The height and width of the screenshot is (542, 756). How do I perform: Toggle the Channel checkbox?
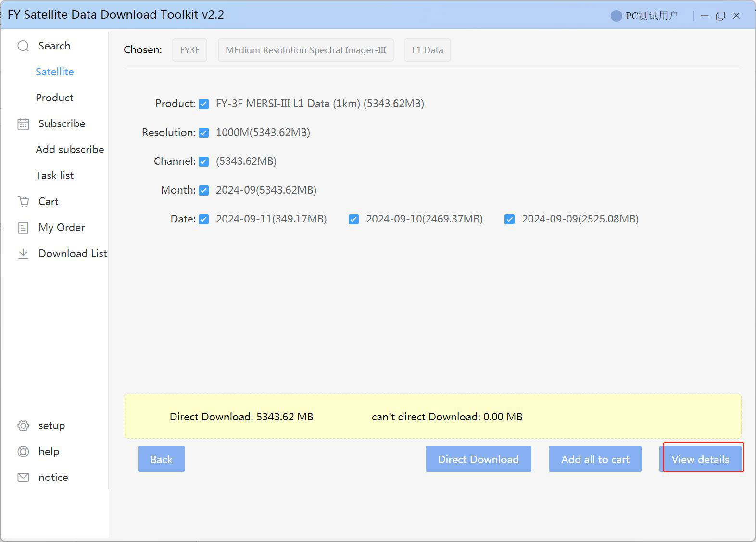204,161
